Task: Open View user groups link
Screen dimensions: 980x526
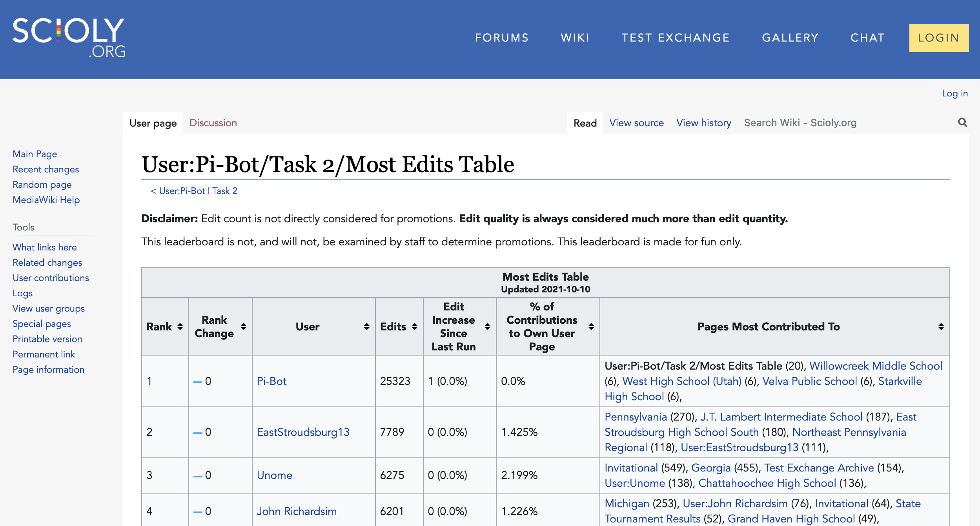Action: [x=49, y=308]
